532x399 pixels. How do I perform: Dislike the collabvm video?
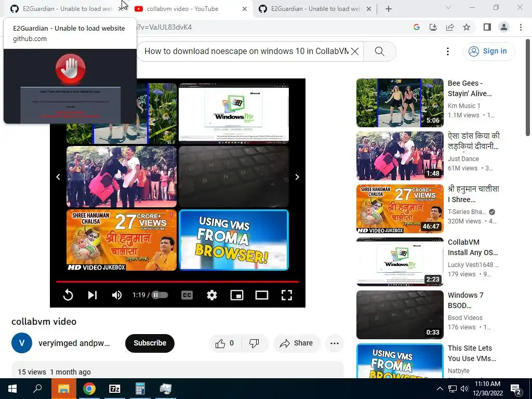[254, 343]
